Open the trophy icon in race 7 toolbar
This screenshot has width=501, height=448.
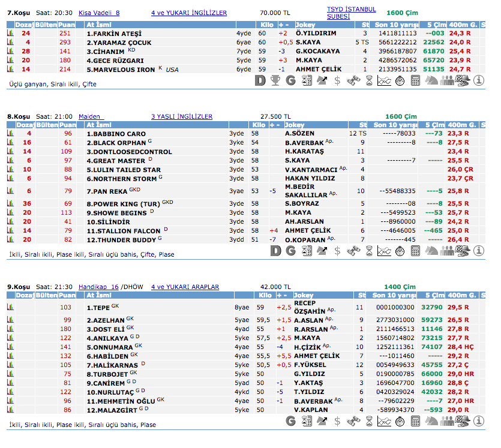coord(275,80)
